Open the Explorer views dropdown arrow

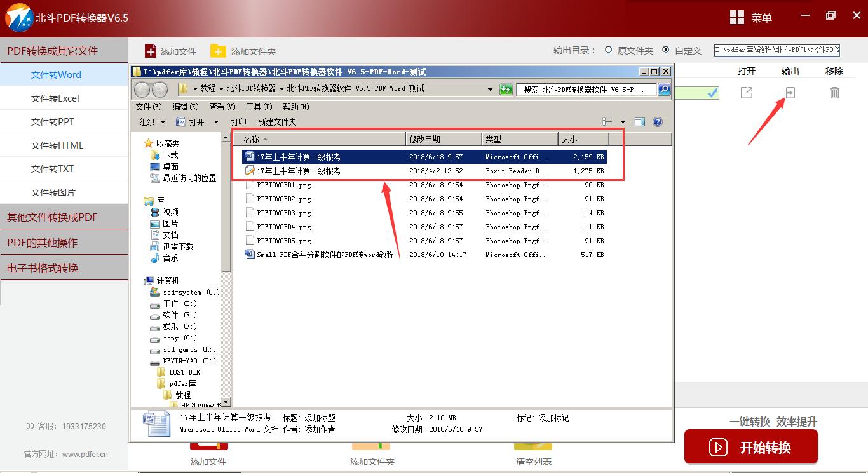[x=623, y=121]
